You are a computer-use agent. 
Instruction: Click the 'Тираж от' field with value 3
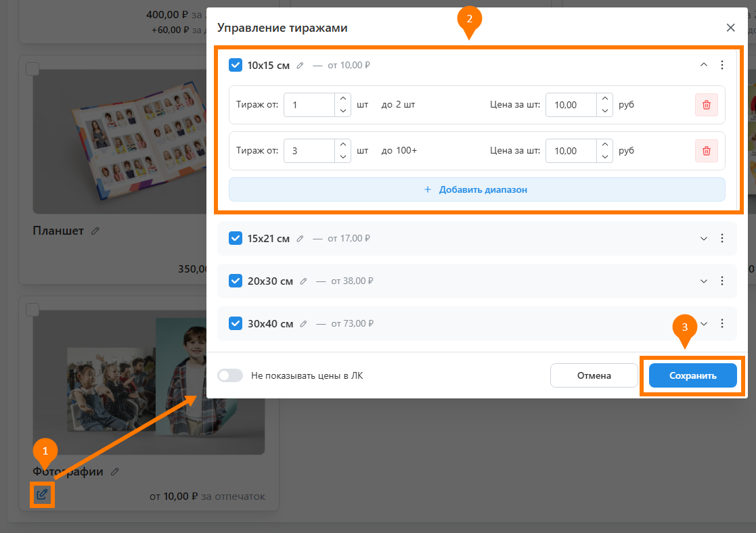(x=309, y=151)
